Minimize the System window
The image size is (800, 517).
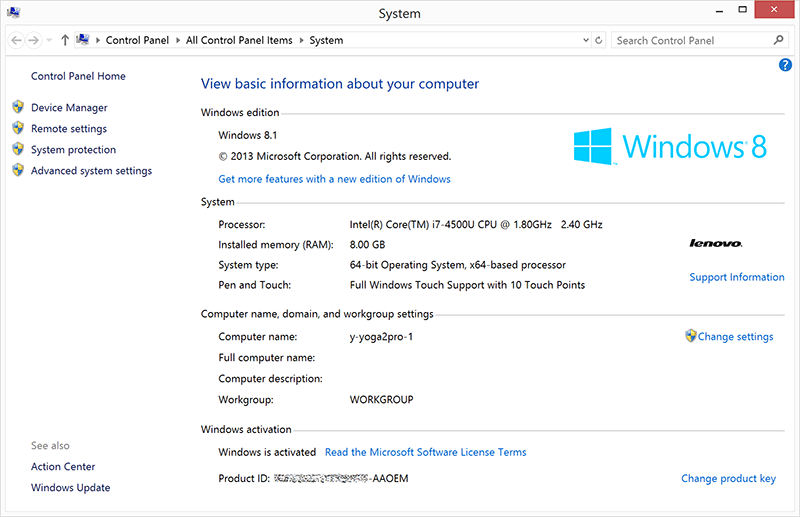click(720, 11)
